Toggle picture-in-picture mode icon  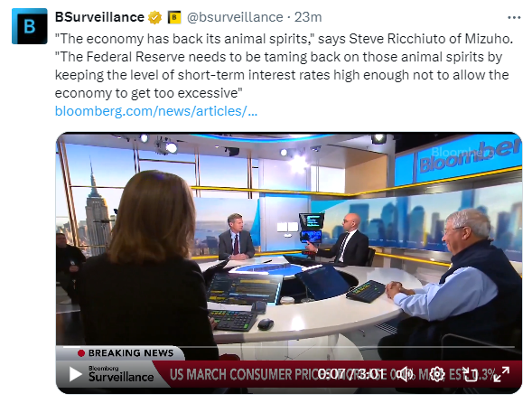pyautogui.click(x=471, y=374)
